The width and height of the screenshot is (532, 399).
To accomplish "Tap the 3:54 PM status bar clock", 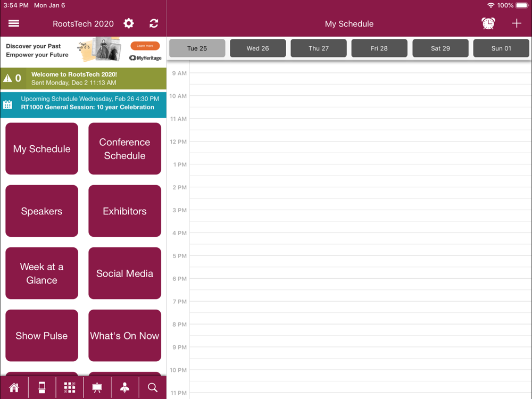I will tap(16, 5).
